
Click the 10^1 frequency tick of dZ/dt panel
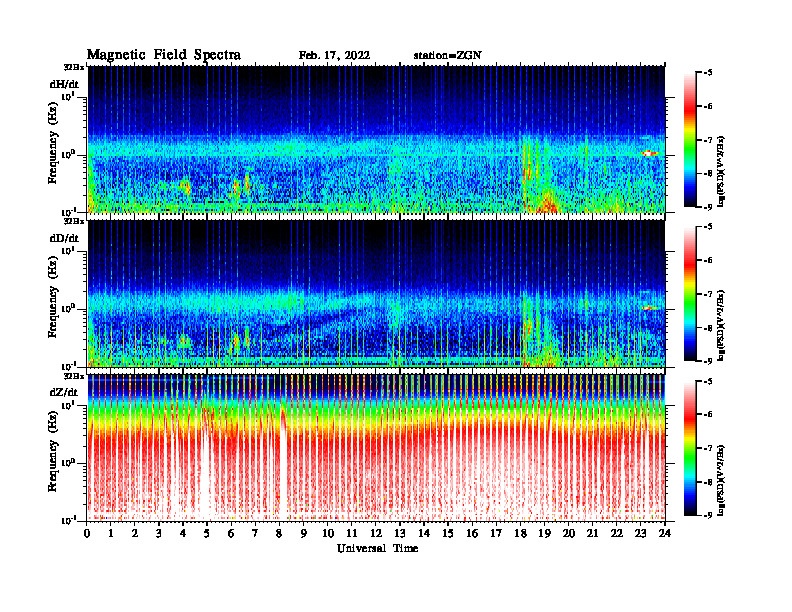[67, 405]
